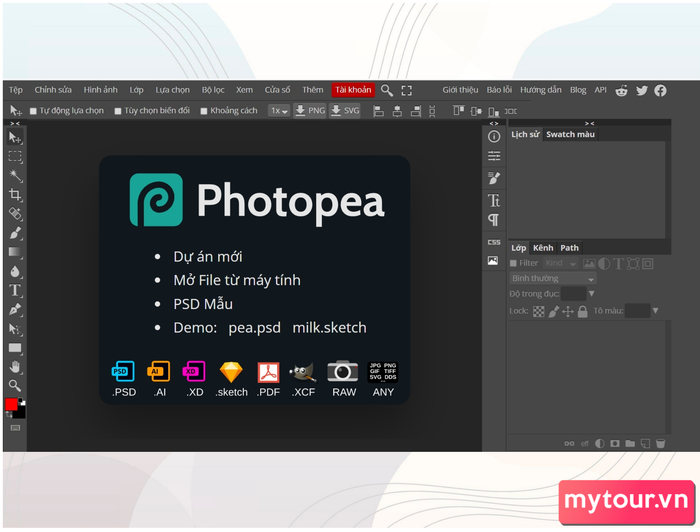Image resolution: width=700 pixels, height=532 pixels.
Task: Open the Facebook link icon
Action: (660, 91)
